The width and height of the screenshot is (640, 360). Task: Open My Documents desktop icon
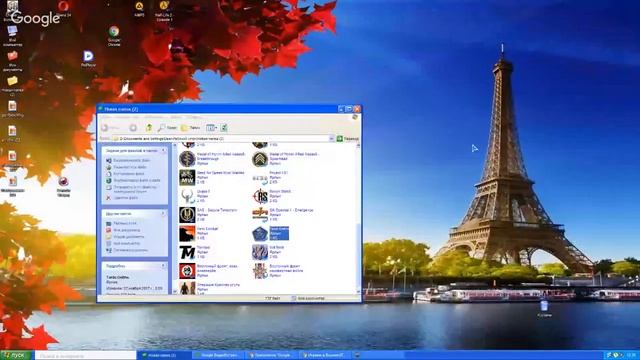[x=12, y=61]
